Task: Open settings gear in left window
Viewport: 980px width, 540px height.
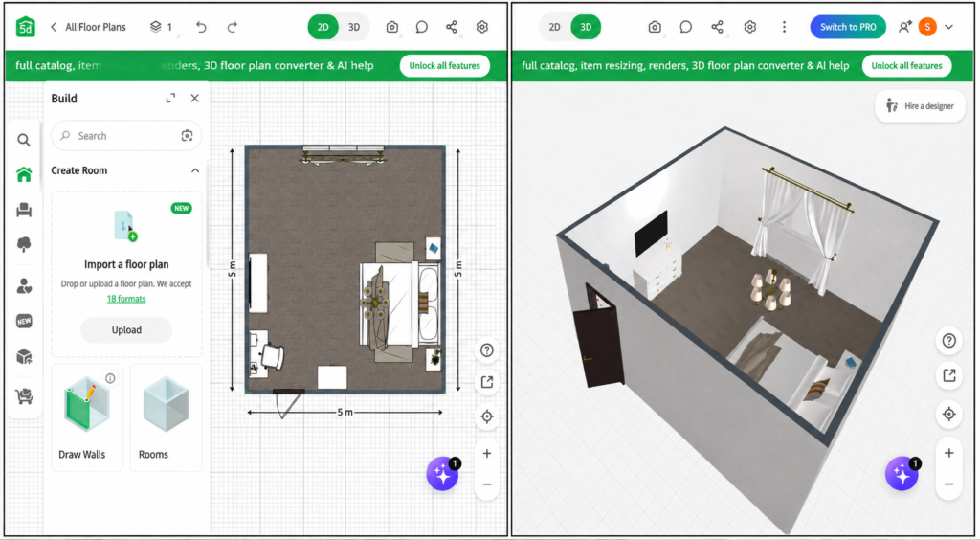Action: click(x=482, y=27)
